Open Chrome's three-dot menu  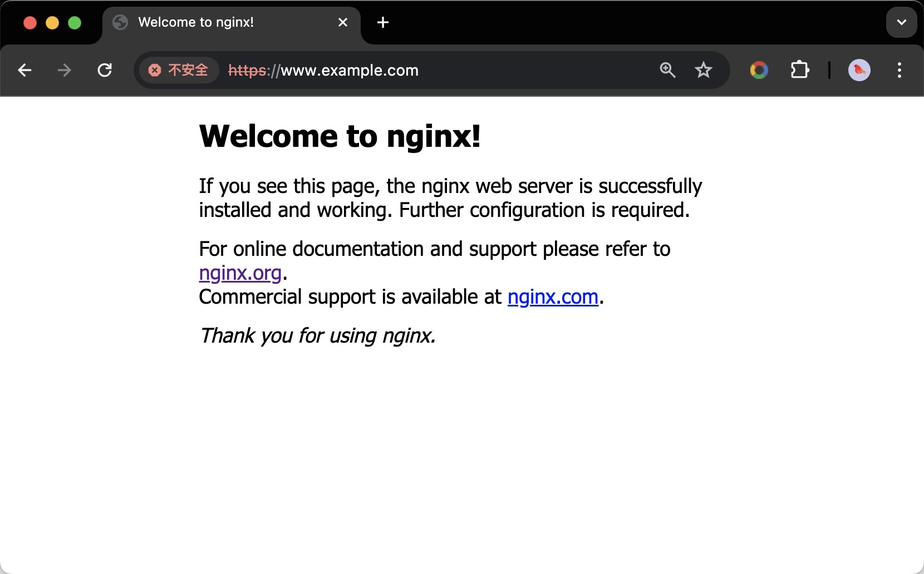(899, 70)
